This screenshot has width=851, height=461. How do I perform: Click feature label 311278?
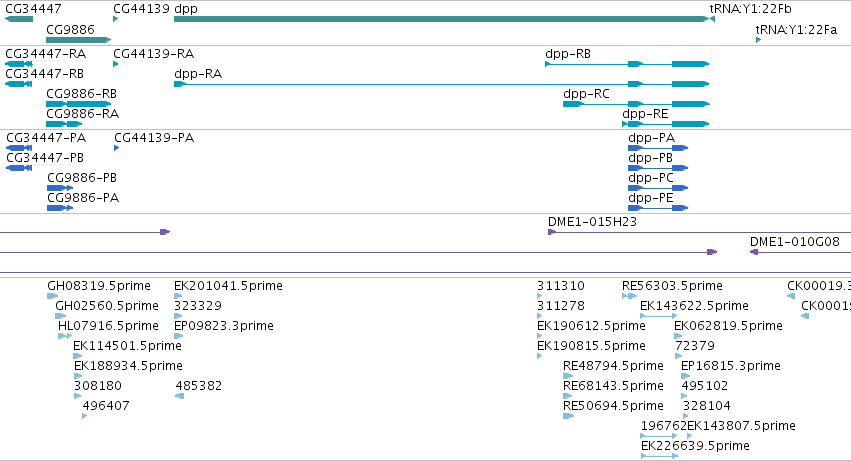tap(561, 306)
